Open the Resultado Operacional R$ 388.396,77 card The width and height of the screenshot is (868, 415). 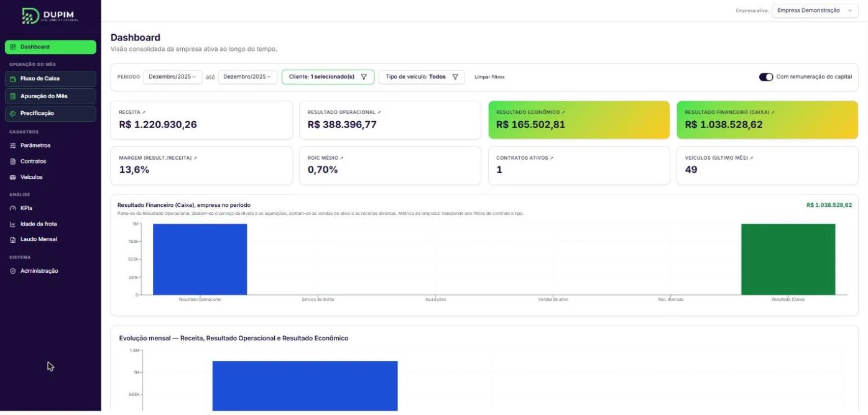[390, 120]
